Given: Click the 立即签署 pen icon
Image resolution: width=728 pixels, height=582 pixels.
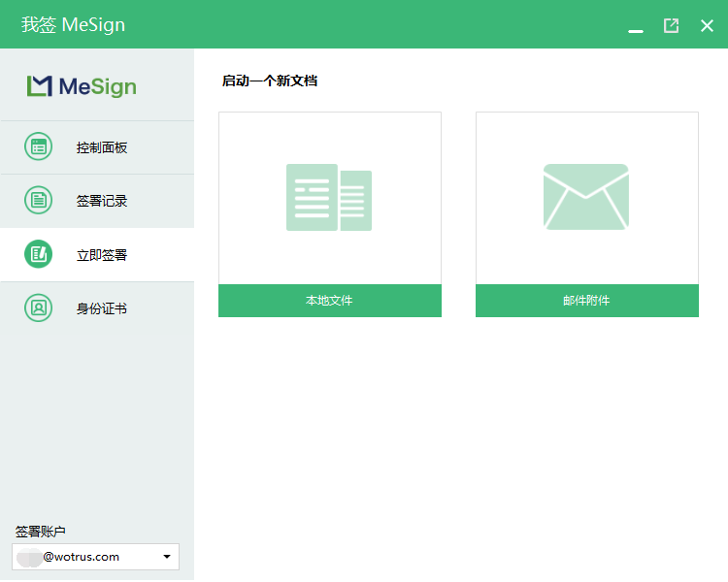Looking at the screenshot, I should tap(38, 255).
